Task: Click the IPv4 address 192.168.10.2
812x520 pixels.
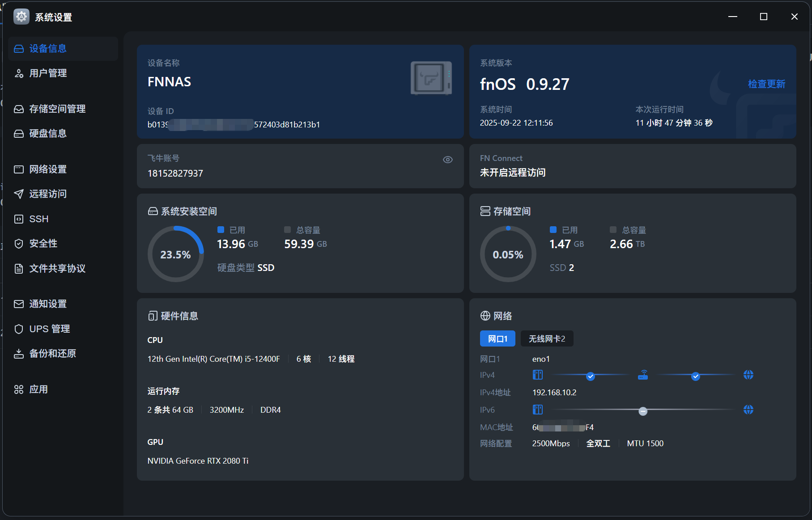Action: click(554, 393)
